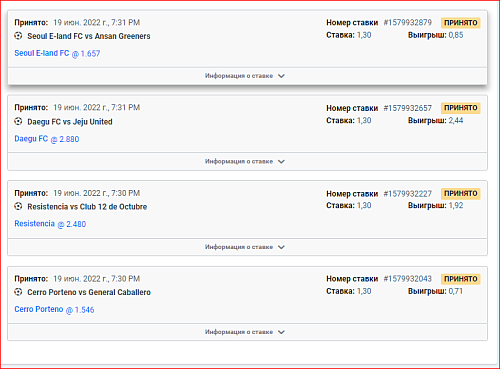Image resolution: width=500 pixels, height=369 pixels.
Task: Click stake 1,30 on Resistencia bet
Action: pos(364,205)
